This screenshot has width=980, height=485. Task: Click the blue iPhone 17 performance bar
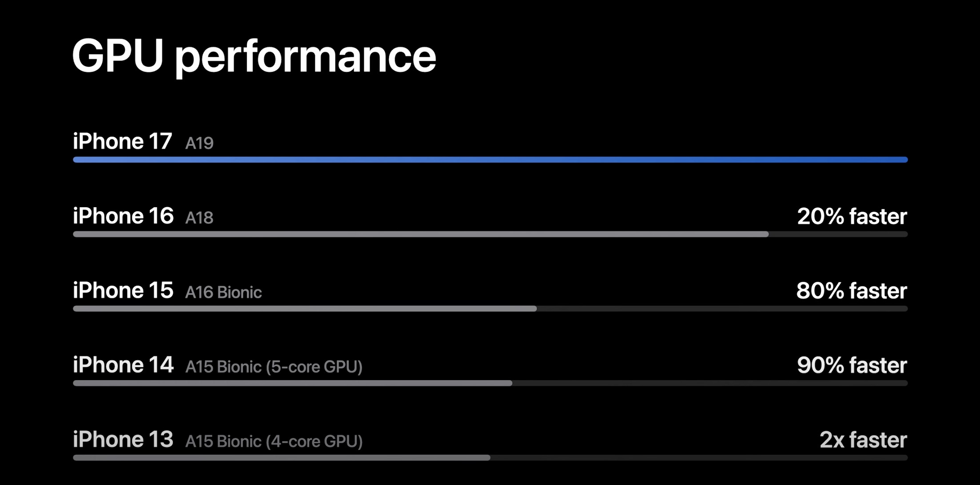click(490, 160)
